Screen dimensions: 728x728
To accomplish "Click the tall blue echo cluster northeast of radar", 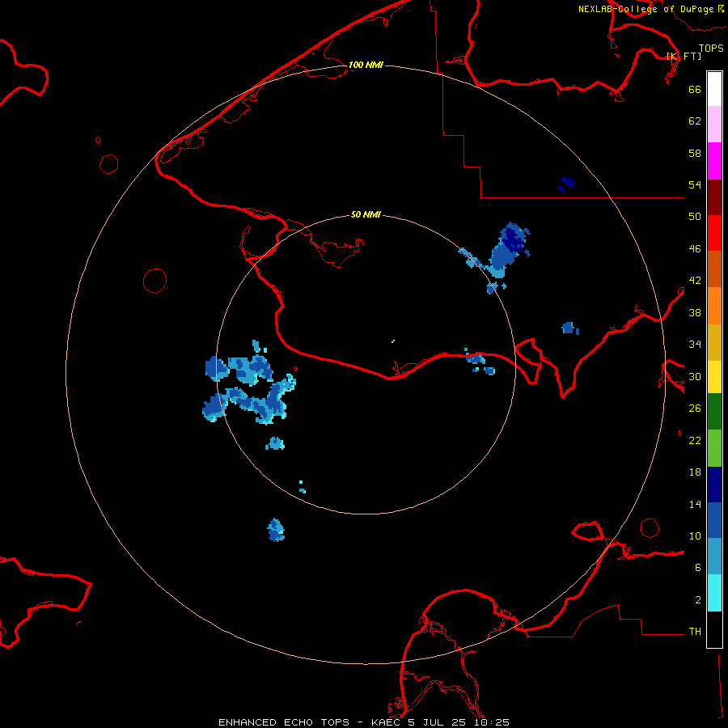I will tap(506, 251).
